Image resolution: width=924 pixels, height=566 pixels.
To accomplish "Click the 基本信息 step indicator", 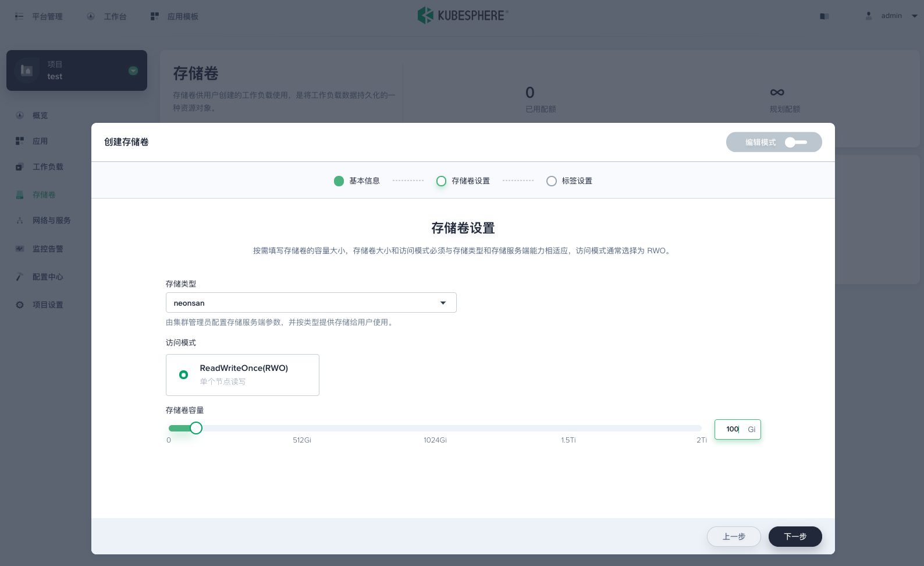I will [x=357, y=181].
